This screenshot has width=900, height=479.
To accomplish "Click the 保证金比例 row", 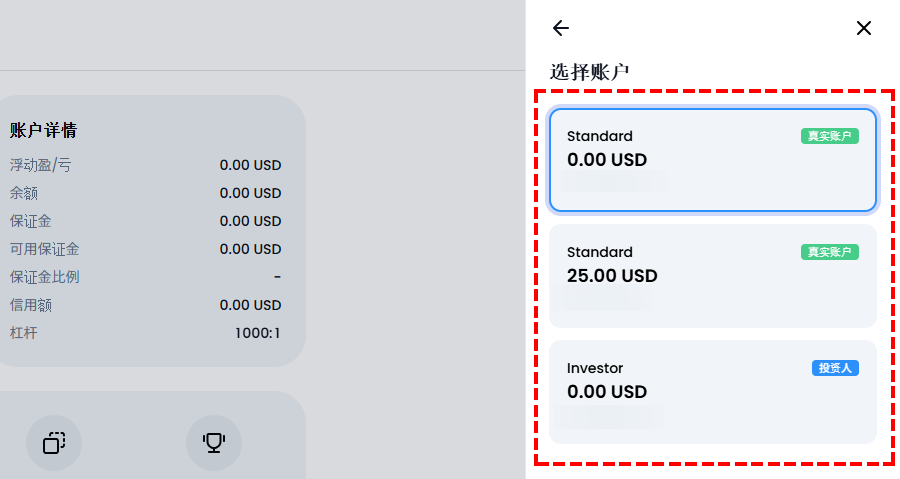I will tap(145, 277).
